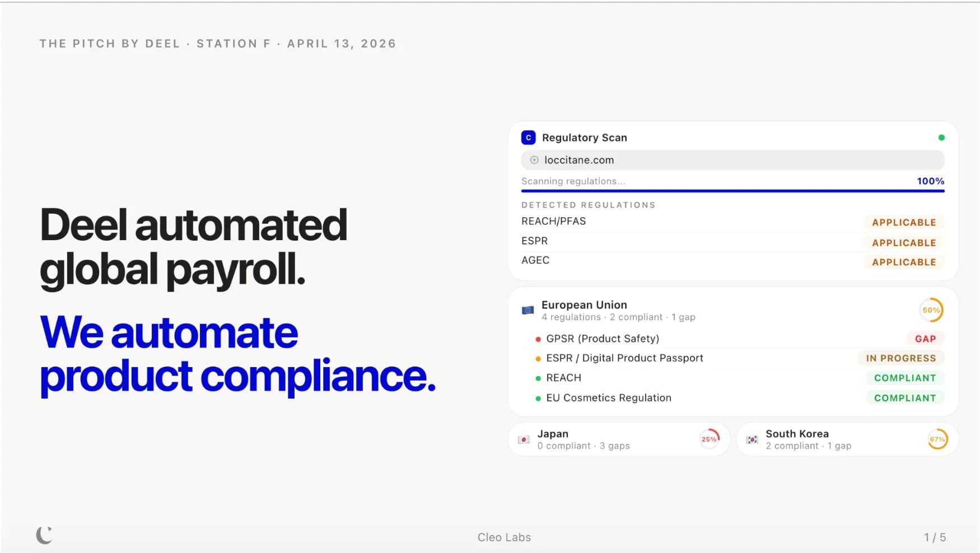Screen dimensions: 980x553
Task: Click the South Korea flag icon
Action: tap(753, 439)
